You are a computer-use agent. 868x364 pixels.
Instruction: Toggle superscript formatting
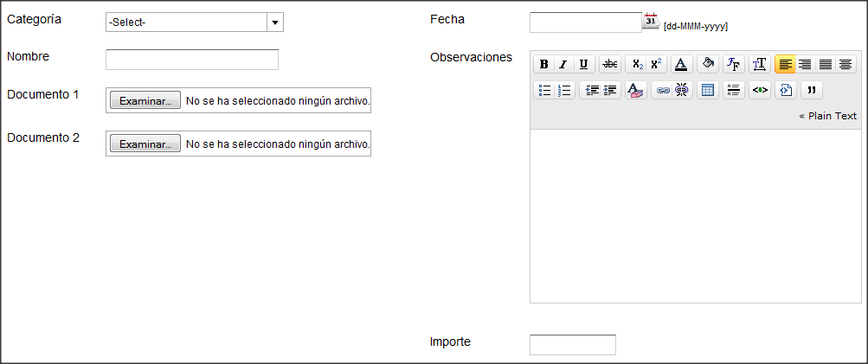tap(657, 64)
